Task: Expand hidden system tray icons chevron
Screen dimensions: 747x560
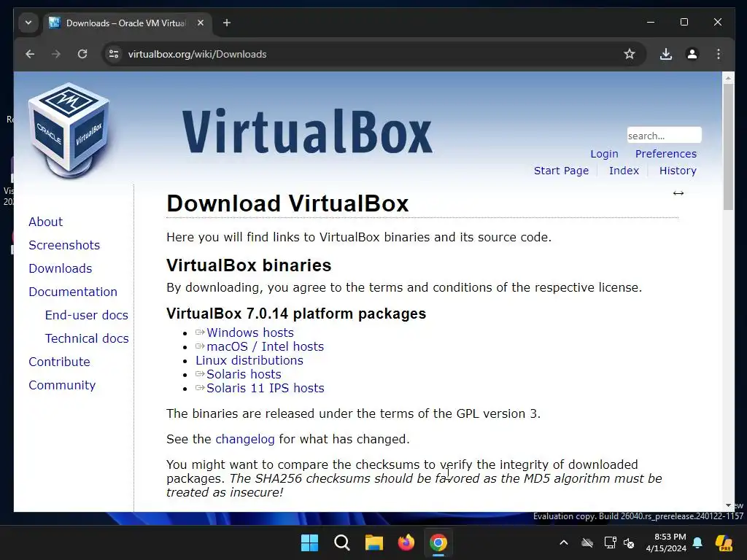Action: [x=564, y=542]
